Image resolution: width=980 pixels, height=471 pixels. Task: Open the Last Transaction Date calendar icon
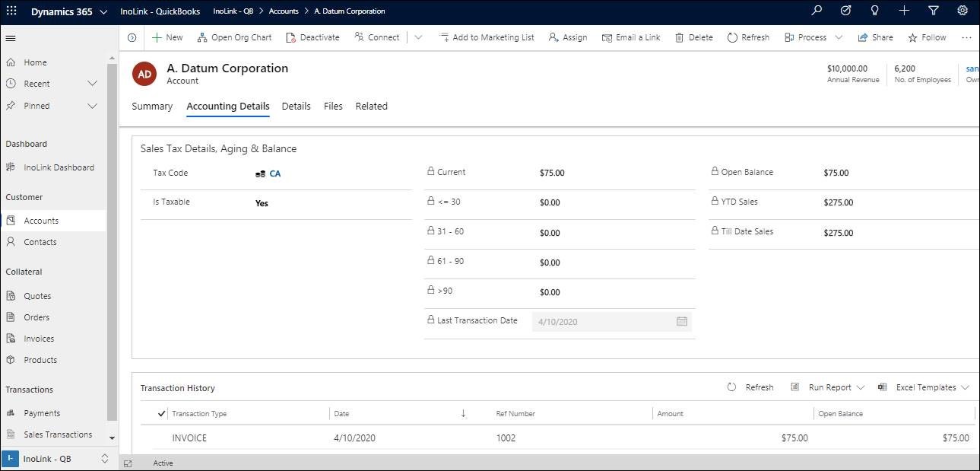coord(682,321)
